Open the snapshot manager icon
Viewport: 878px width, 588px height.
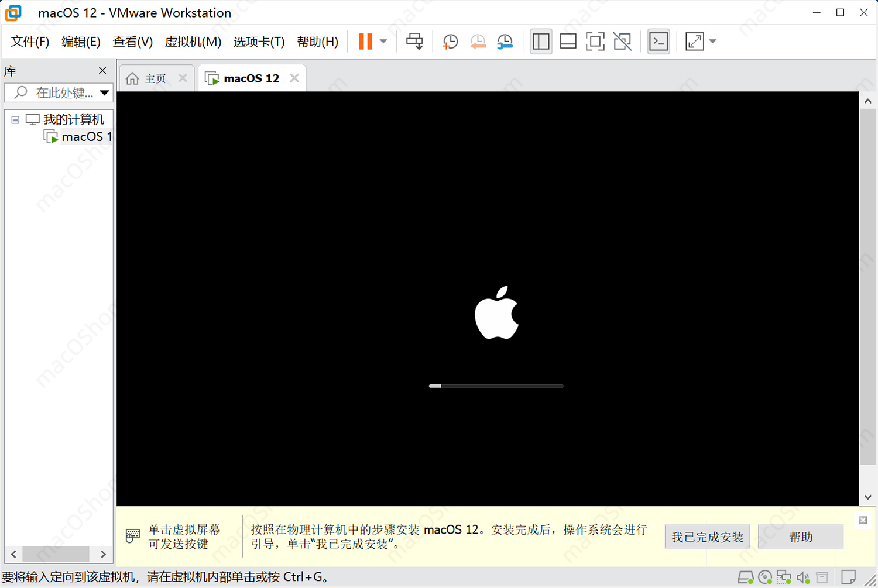coord(505,42)
